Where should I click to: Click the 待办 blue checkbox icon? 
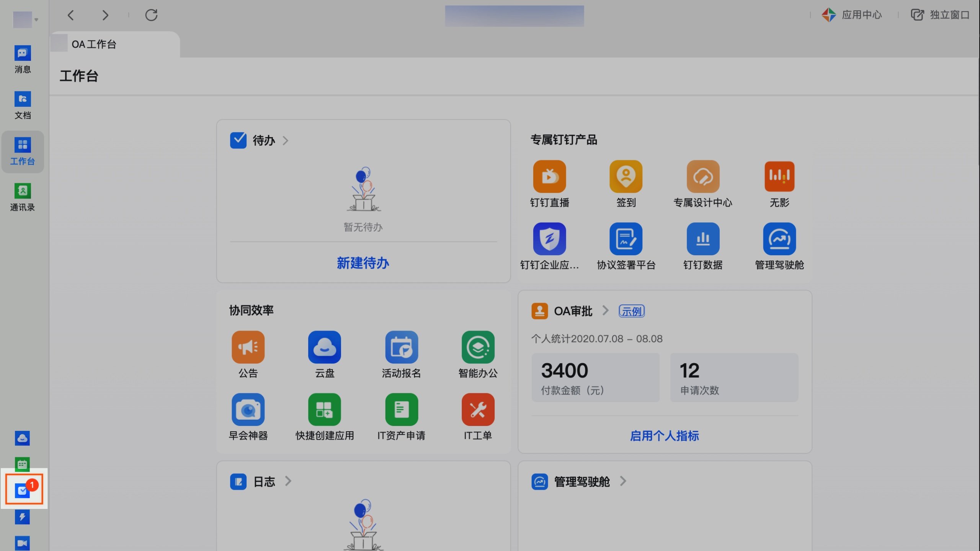click(238, 140)
